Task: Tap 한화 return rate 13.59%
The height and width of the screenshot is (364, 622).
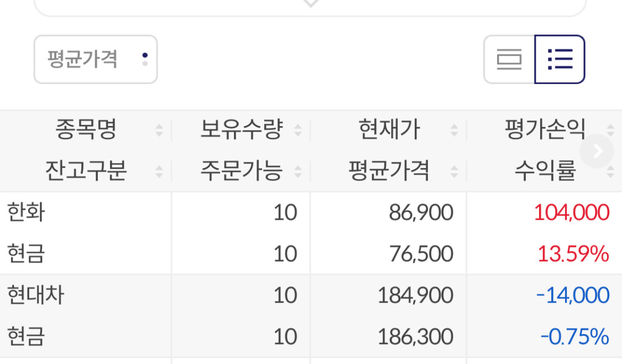Action: pos(573,254)
